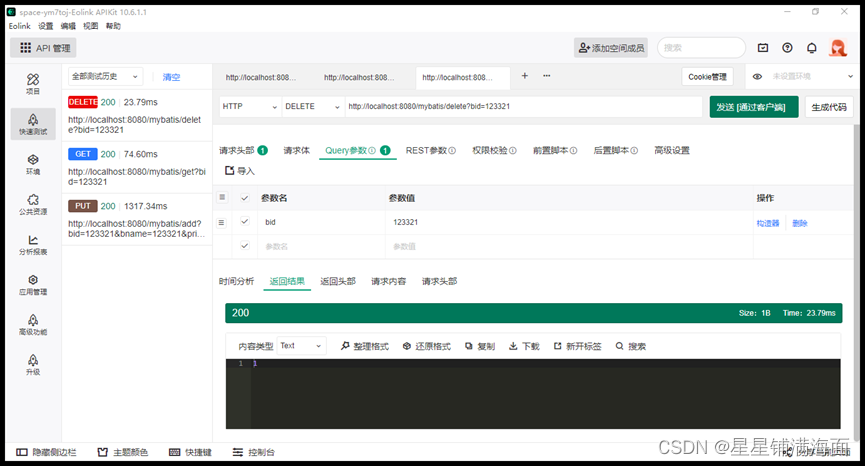Switch to the 后置脚本 tab
Viewport: 865px width, 466px height.
615,150
